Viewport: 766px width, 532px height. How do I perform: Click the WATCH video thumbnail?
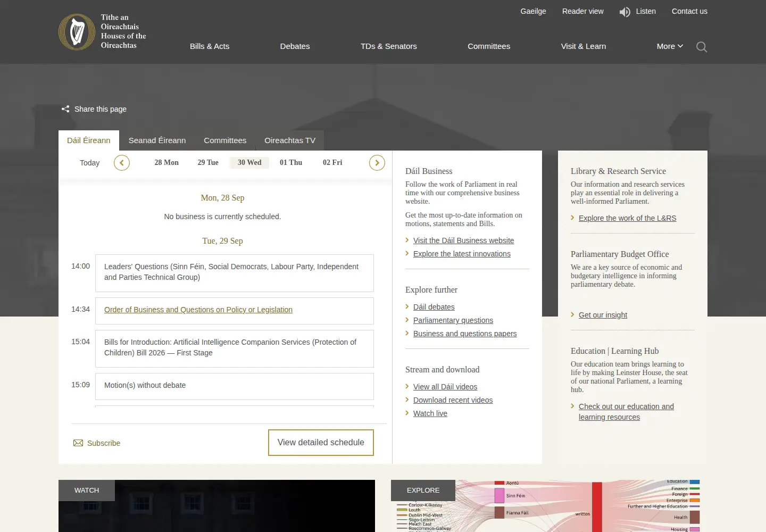point(217,506)
